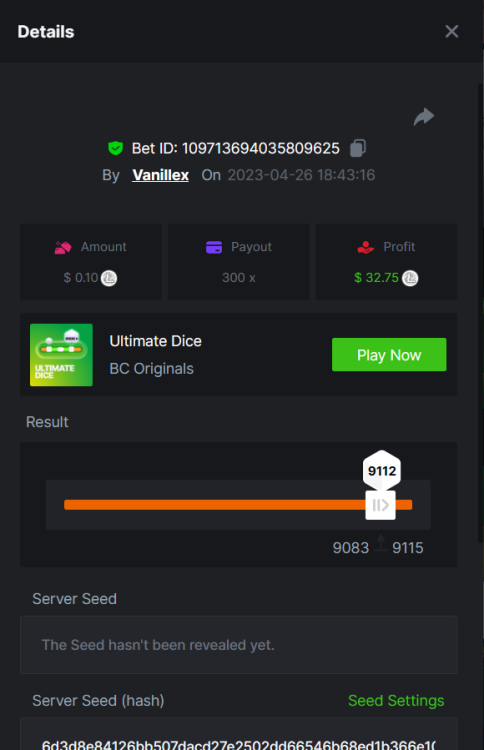Image resolution: width=484 pixels, height=750 pixels.
Task: Click the coin icon next to $ 0.10
Action: point(109,278)
